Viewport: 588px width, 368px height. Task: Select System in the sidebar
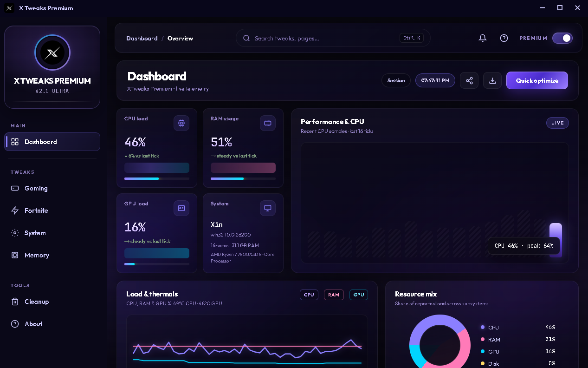[52, 233]
